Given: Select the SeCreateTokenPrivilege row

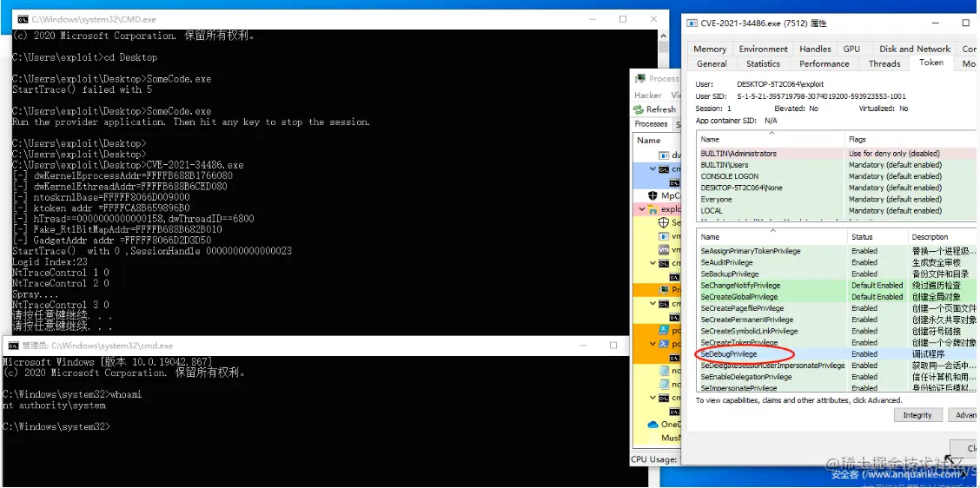Looking at the screenshot, I should 837,342.
